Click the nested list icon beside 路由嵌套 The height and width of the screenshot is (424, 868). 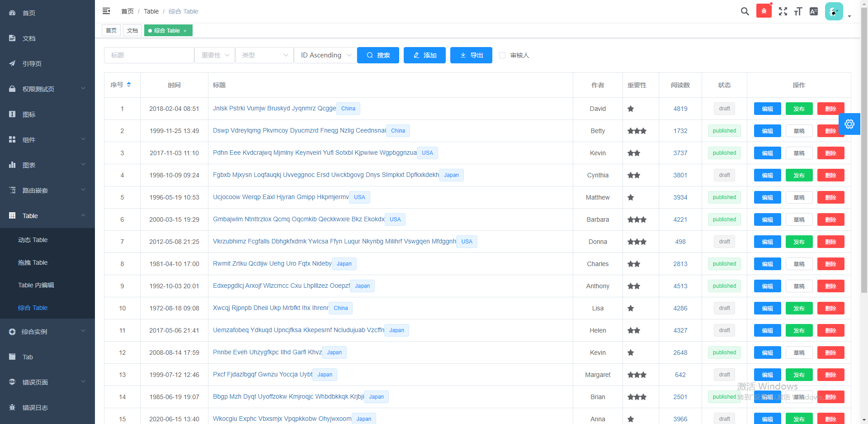[x=12, y=190]
